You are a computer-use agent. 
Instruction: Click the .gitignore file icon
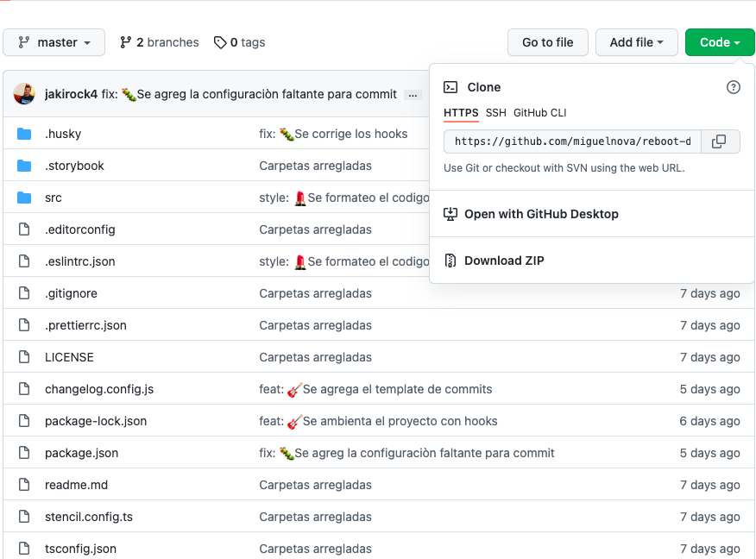(24, 293)
